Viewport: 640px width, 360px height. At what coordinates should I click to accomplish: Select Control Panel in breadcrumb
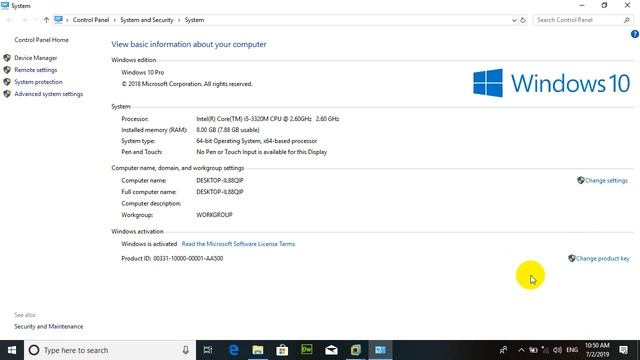pyautogui.click(x=91, y=20)
